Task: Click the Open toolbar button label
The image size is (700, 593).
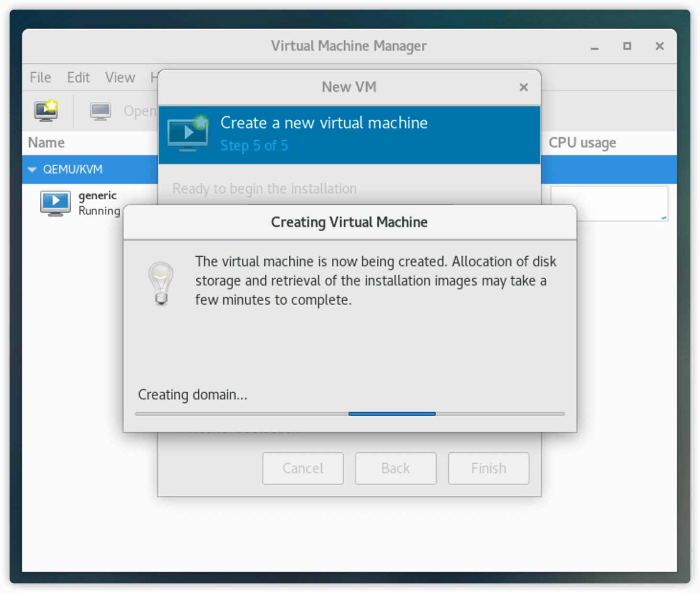Action: point(140,111)
